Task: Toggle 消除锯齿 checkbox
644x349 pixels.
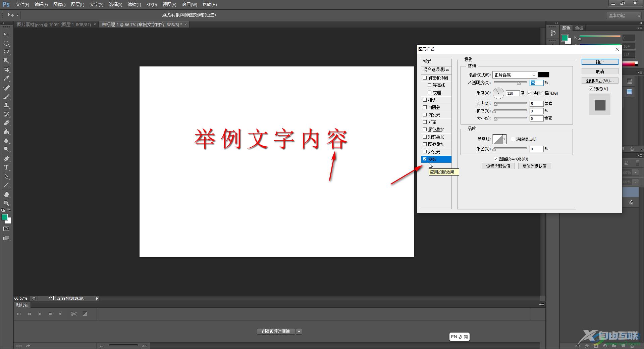Action: [x=513, y=139]
